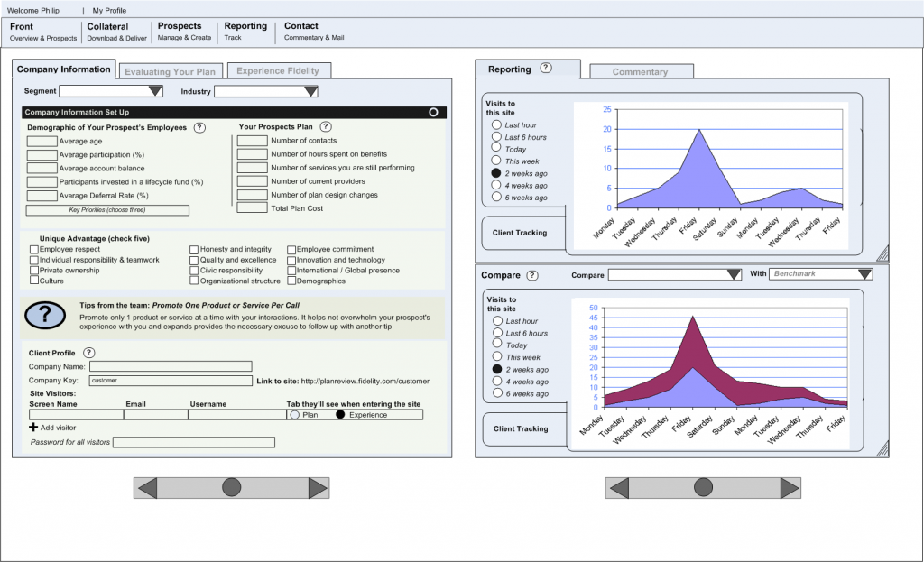The image size is (924, 562).
Task: Click help icon beside Client Profile
Action: (88, 353)
